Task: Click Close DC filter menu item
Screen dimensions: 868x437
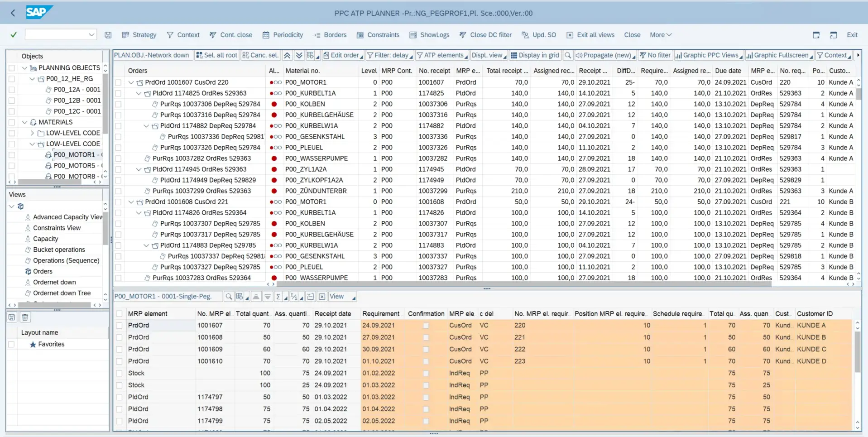Action: (485, 35)
